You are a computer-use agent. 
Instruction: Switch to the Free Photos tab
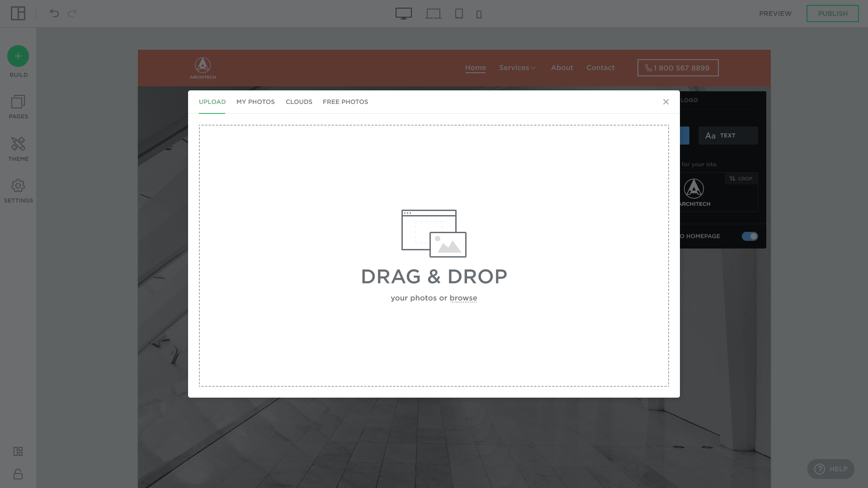[x=345, y=102]
